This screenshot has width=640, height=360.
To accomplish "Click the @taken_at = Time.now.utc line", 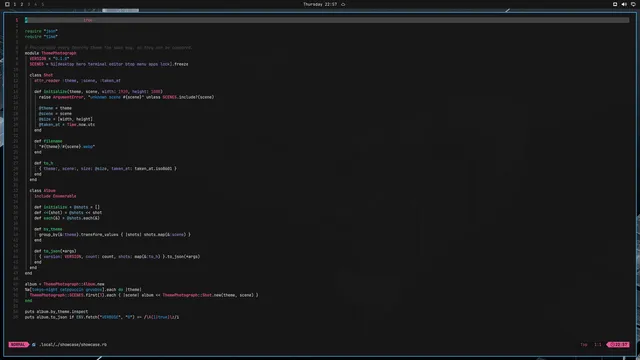I will [67, 124].
